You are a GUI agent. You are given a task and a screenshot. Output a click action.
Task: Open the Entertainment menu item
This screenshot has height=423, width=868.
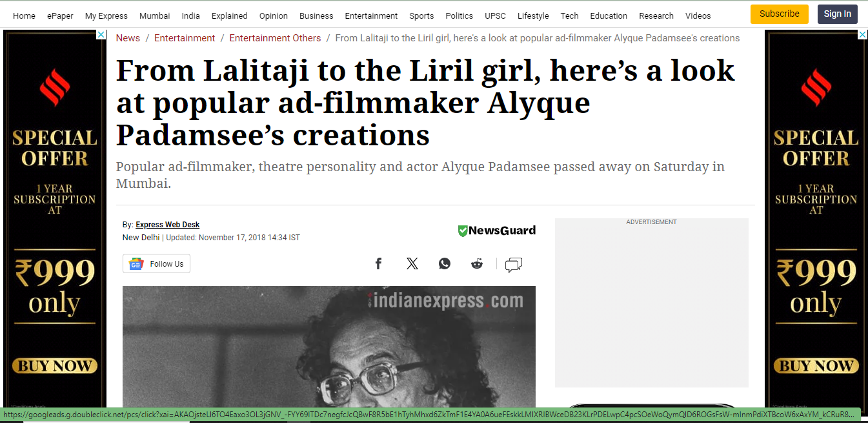point(371,15)
